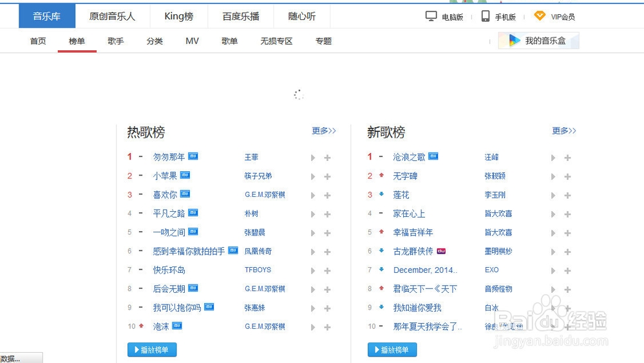Viewport: 644px width, 363px height.
Task: Open 我的音乐盒 music box
Action: pyautogui.click(x=538, y=41)
